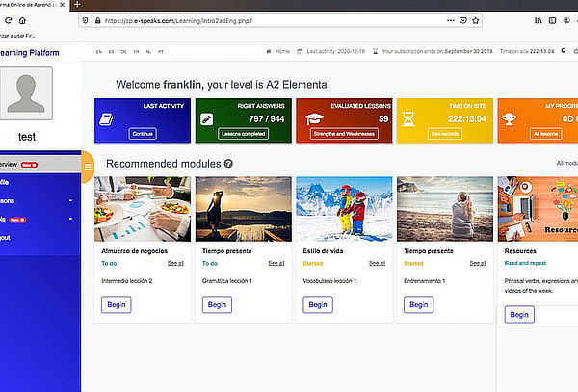This screenshot has height=392, width=578.
Task: Click the graduation cap Evaluated Lessons icon
Action: (313, 119)
